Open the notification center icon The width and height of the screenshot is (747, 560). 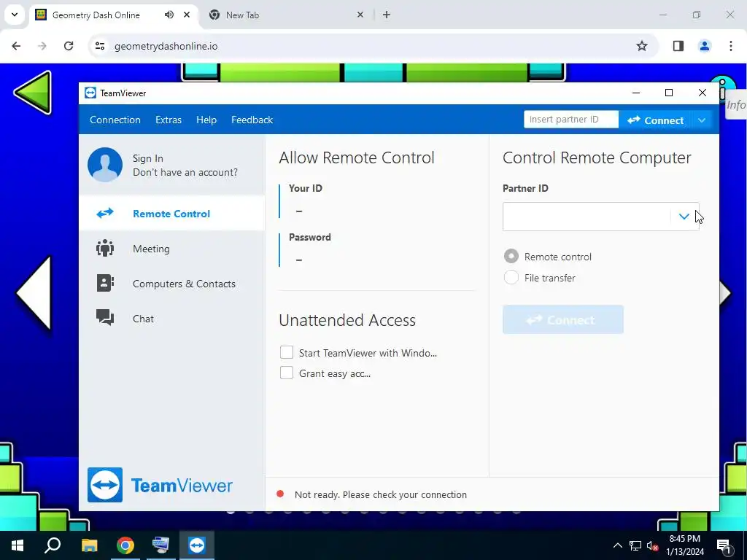point(724,546)
